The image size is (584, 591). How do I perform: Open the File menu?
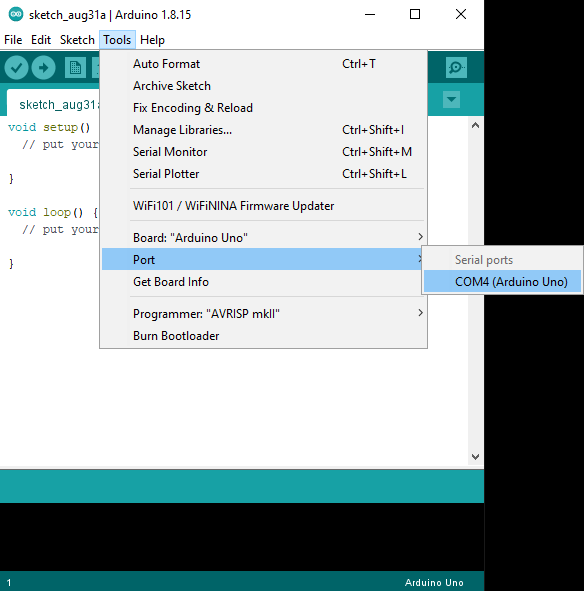[x=13, y=40]
